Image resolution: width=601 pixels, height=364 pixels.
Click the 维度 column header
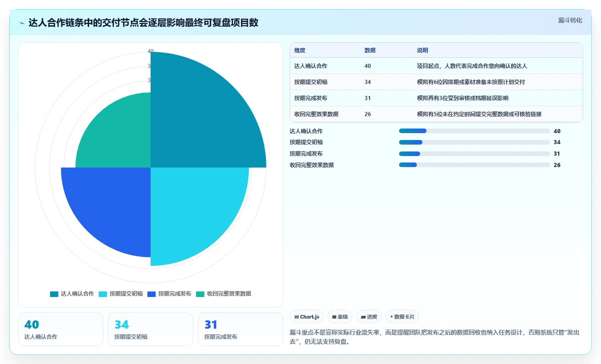point(300,50)
